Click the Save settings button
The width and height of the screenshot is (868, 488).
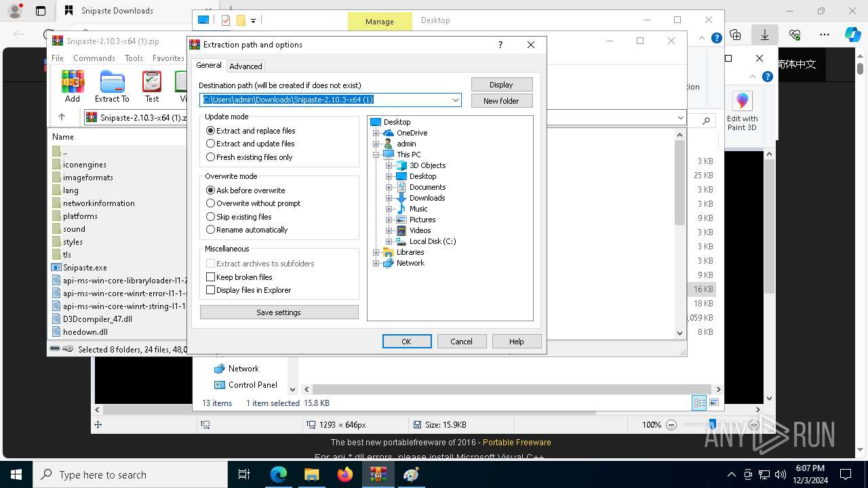(x=279, y=312)
